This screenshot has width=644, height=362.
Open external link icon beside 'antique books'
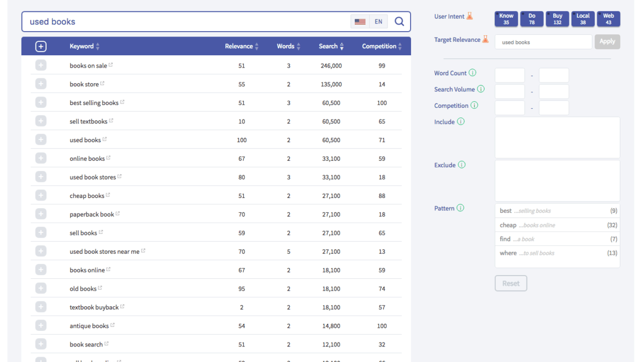113,325
